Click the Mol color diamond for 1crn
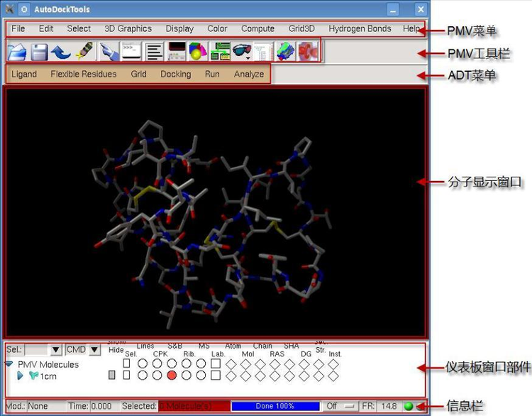532x416 pixels. tap(245, 376)
